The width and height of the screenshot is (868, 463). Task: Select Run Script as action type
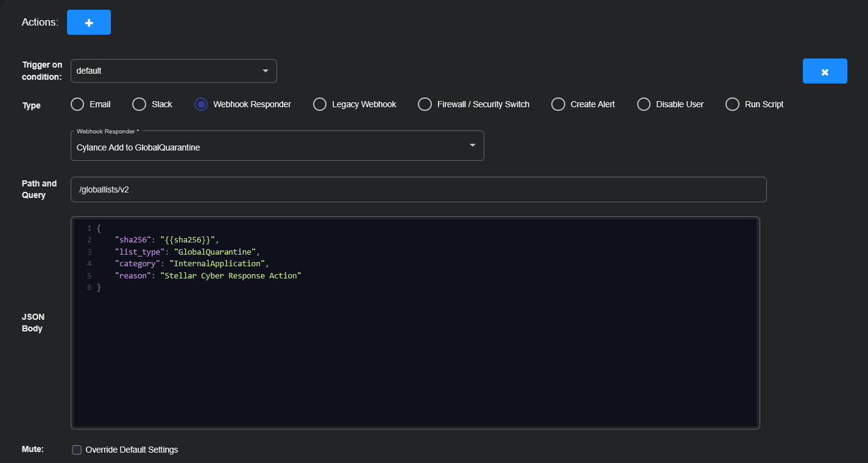pos(732,104)
